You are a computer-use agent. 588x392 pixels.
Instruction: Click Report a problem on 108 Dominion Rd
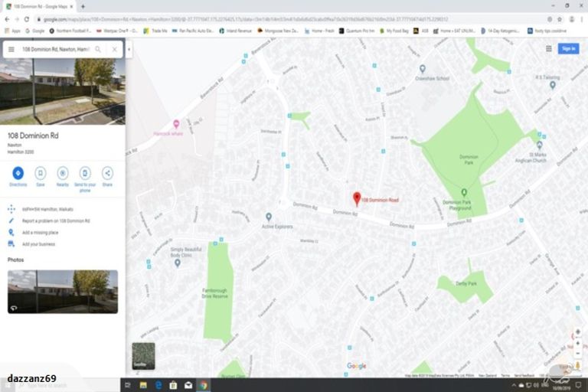[56, 220]
